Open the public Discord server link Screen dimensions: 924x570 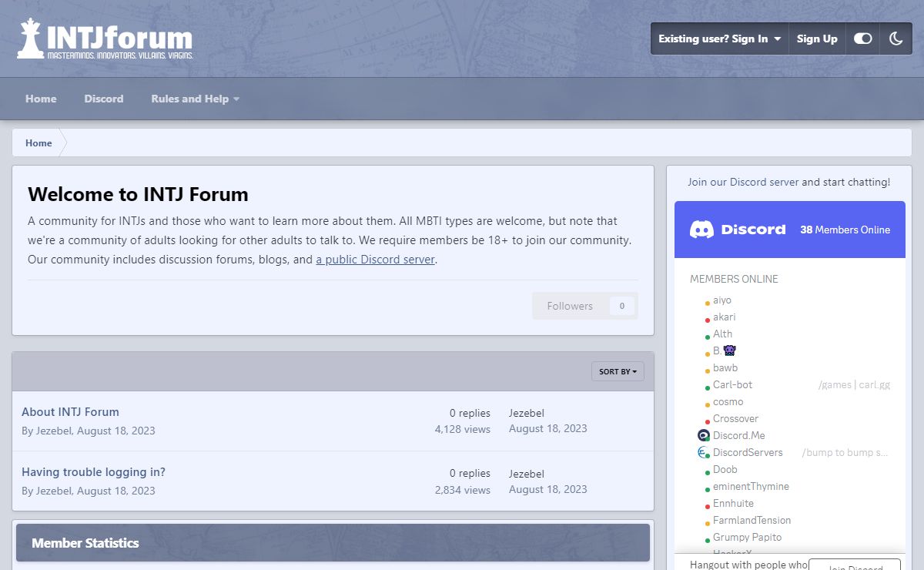(x=376, y=260)
